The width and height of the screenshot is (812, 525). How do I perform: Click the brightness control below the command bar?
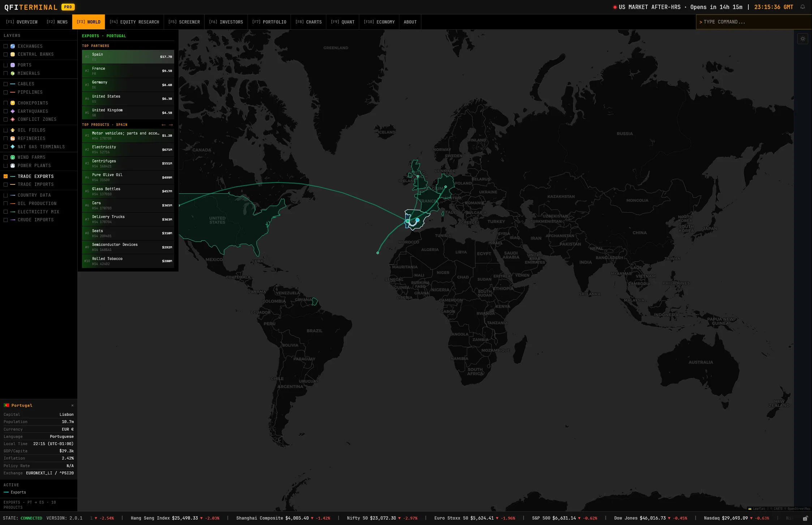click(x=803, y=39)
